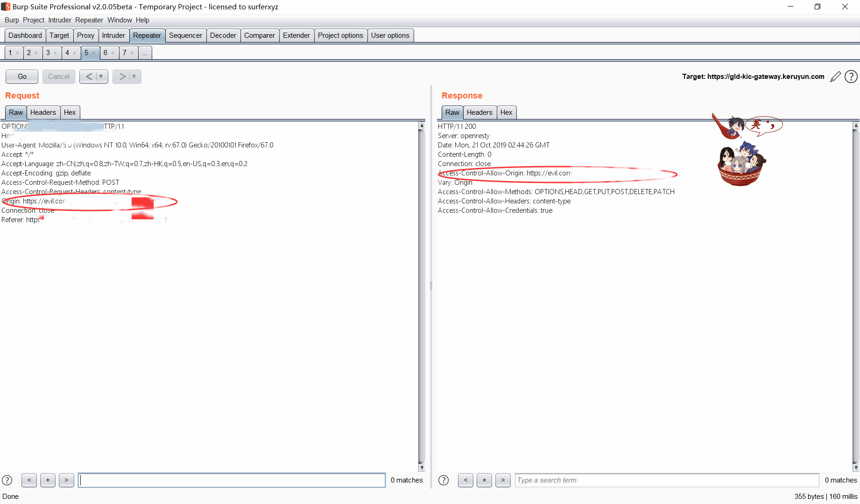Close Repeater tab 3
Viewport: 860px width, 504px height.
[56, 53]
